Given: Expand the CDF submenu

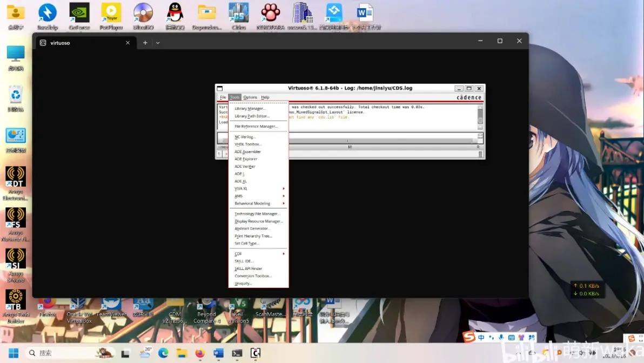Looking at the screenshot, I should [258, 254].
